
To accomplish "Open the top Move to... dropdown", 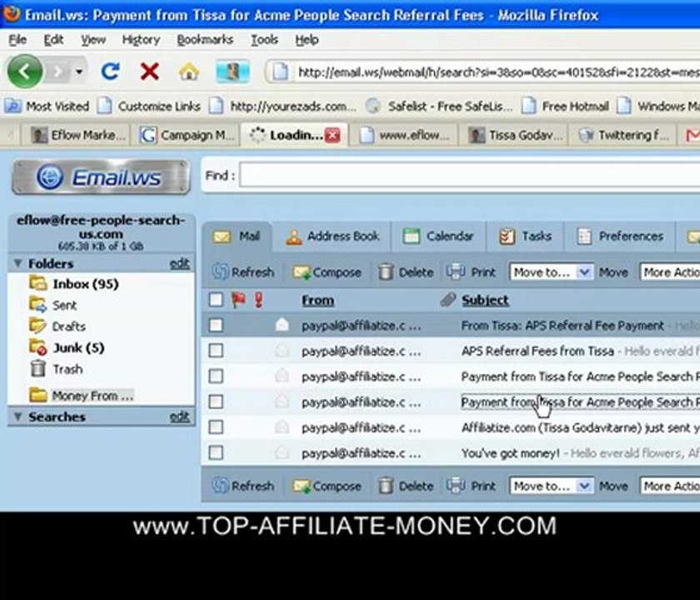I will click(x=552, y=272).
